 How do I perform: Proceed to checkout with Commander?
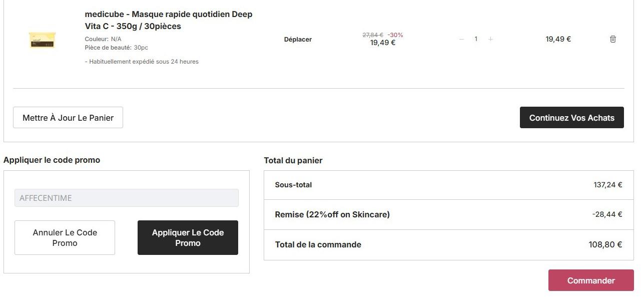(x=590, y=280)
